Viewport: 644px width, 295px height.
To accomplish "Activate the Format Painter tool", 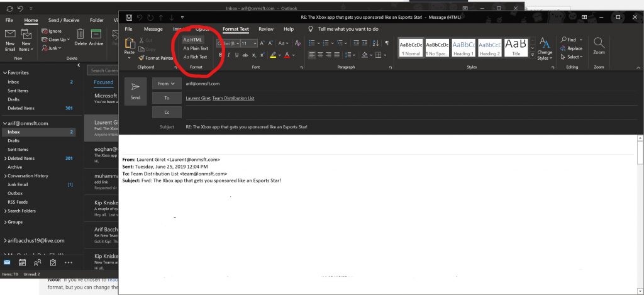I will (156, 58).
